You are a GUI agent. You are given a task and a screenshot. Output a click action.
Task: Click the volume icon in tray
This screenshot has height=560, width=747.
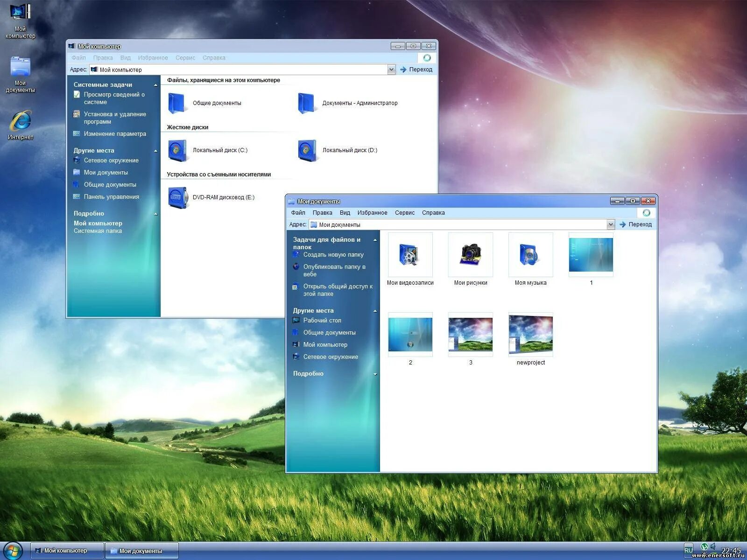[713, 546]
